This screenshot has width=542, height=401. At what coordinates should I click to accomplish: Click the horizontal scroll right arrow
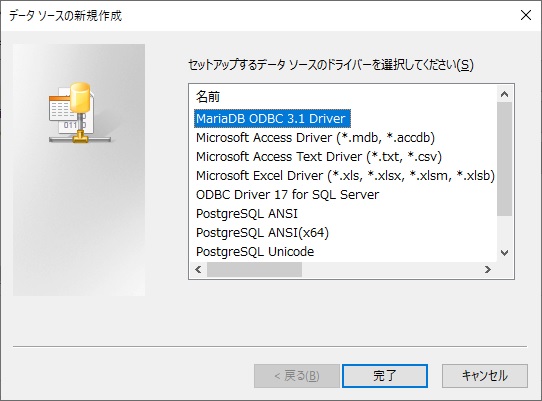click(x=488, y=269)
